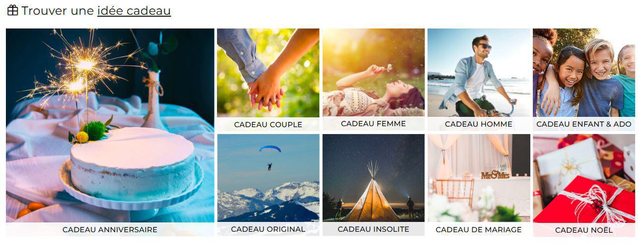This screenshot has width=644, height=245.
Task: Open the "CADEAU ENFANT & ADO" label
Action: (x=583, y=124)
